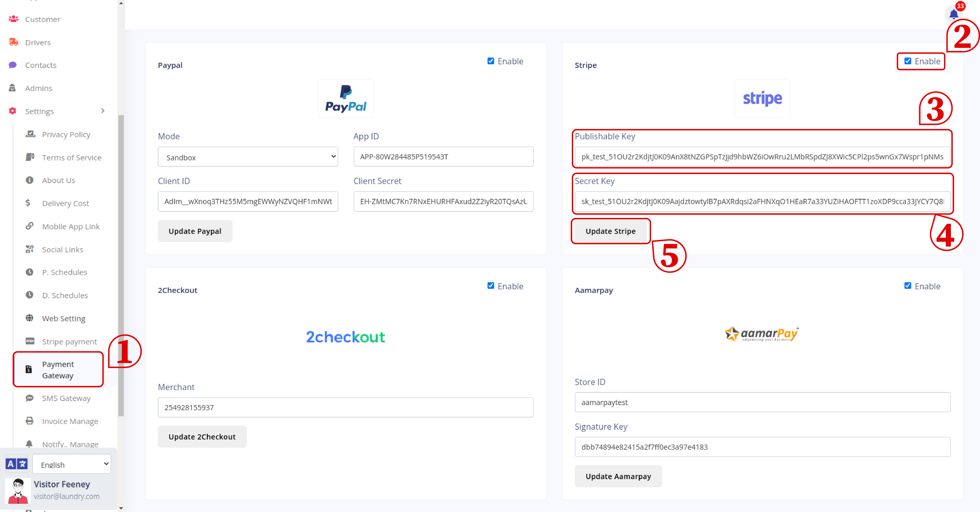Click the Notify Manage bell icon in sidebar

pyautogui.click(x=29, y=444)
